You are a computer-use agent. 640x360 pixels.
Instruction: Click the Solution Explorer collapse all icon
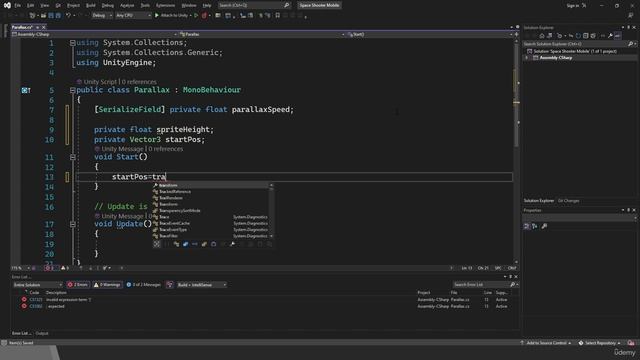[585, 36]
